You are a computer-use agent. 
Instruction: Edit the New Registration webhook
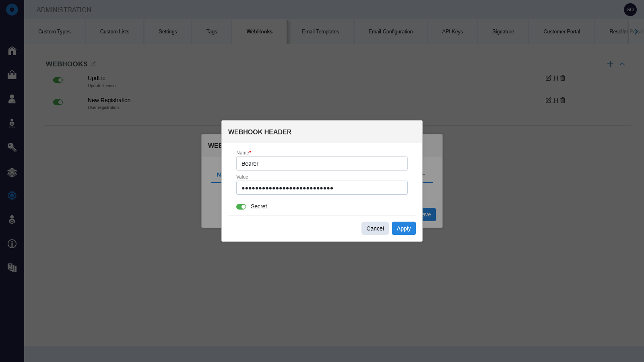pyautogui.click(x=548, y=100)
